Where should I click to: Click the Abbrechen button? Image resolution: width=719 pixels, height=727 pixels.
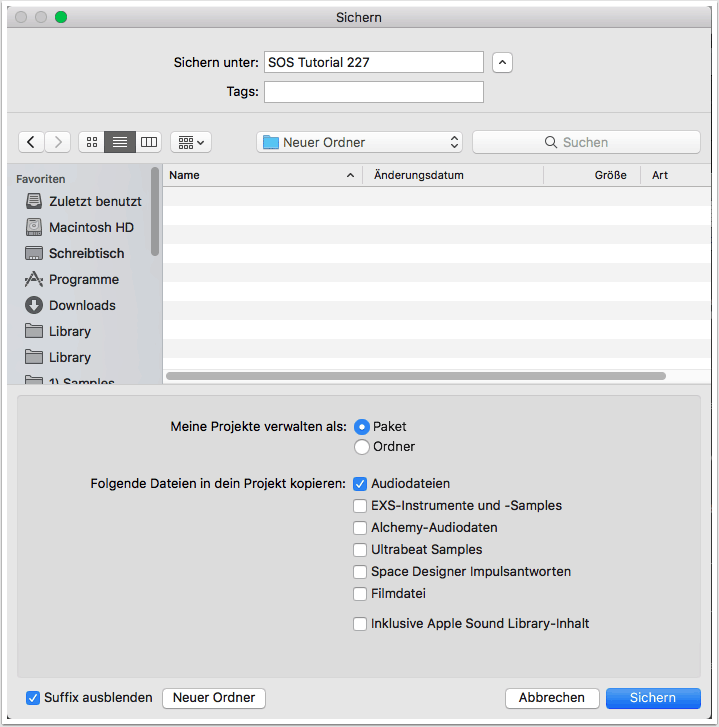tap(552, 698)
